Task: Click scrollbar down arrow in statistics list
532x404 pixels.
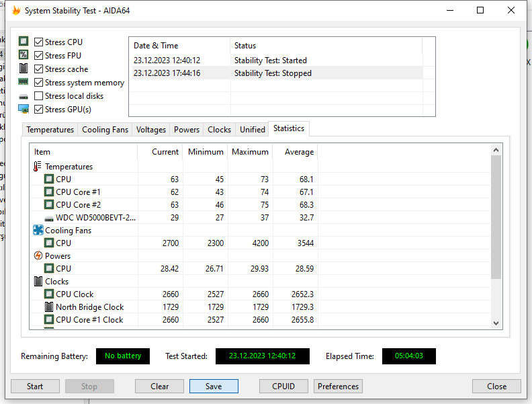Action: click(496, 323)
